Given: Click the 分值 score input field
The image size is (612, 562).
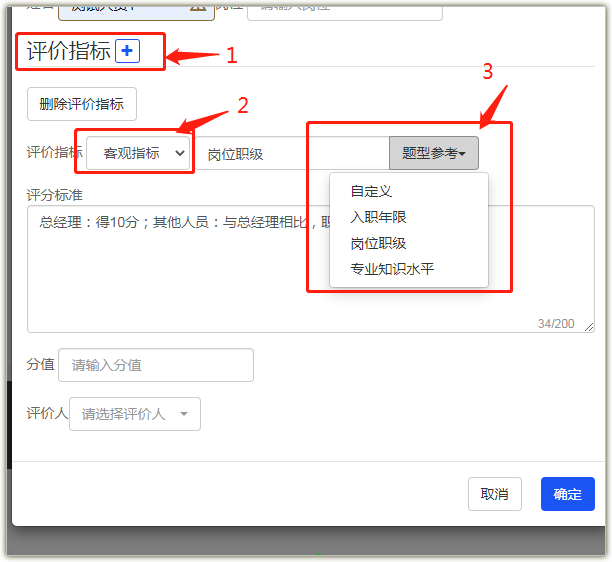Looking at the screenshot, I should click(156, 365).
